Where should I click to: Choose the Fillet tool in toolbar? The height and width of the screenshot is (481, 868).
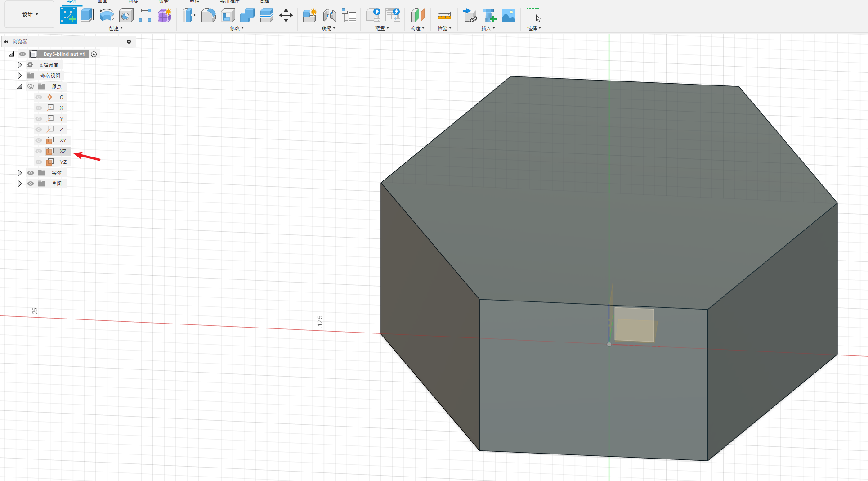coord(208,15)
